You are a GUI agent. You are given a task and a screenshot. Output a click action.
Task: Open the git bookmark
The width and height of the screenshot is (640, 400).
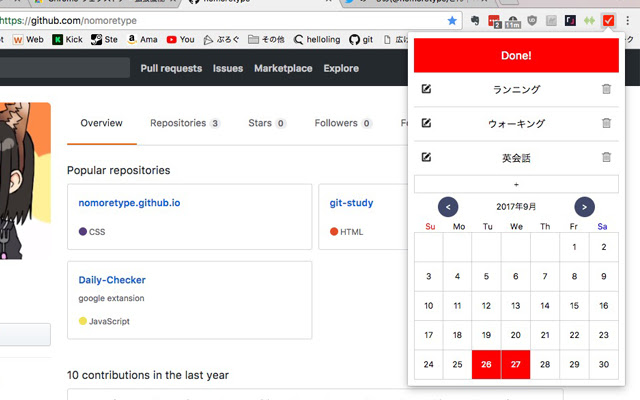point(361,40)
